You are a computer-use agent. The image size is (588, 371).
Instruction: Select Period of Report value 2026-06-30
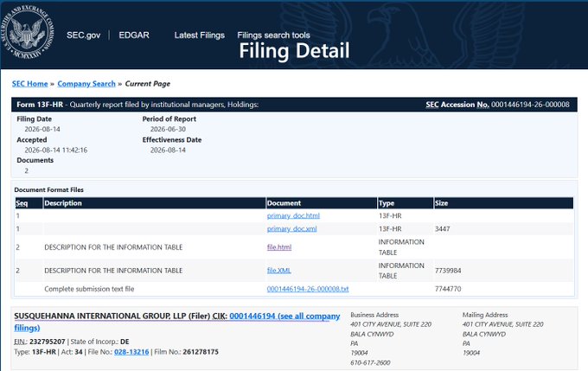pyautogui.click(x=168, y=129)
